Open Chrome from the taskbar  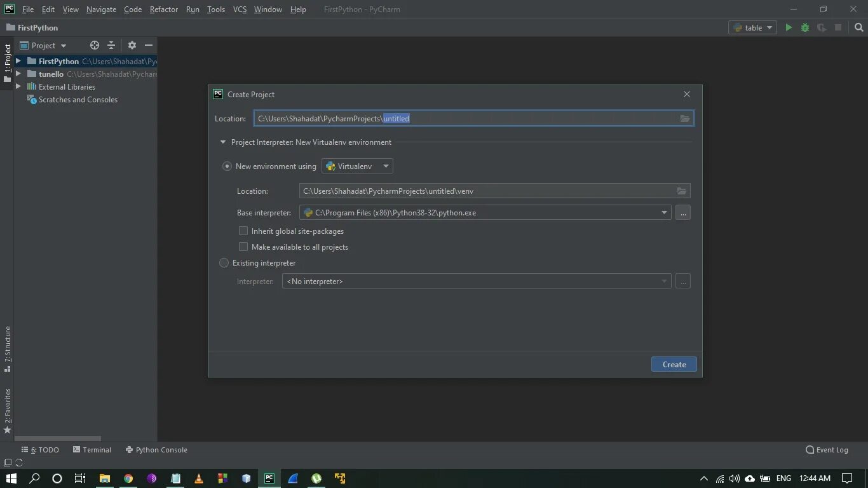(x=128, y=478)
